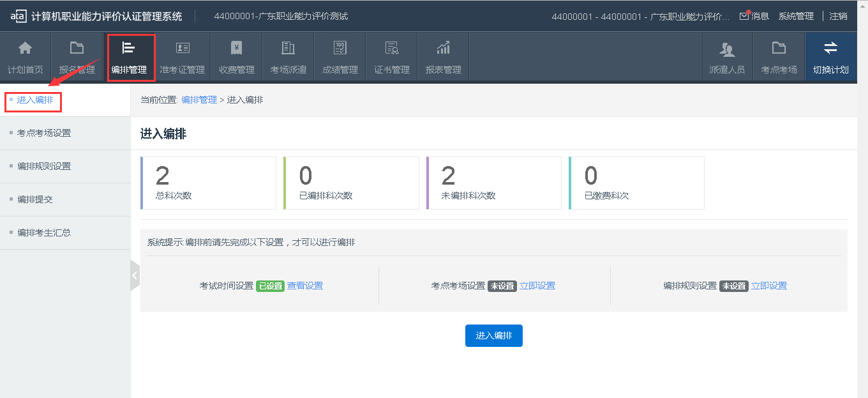
Task: Click the message envelope icon with red dot
Action: [744, 16]
